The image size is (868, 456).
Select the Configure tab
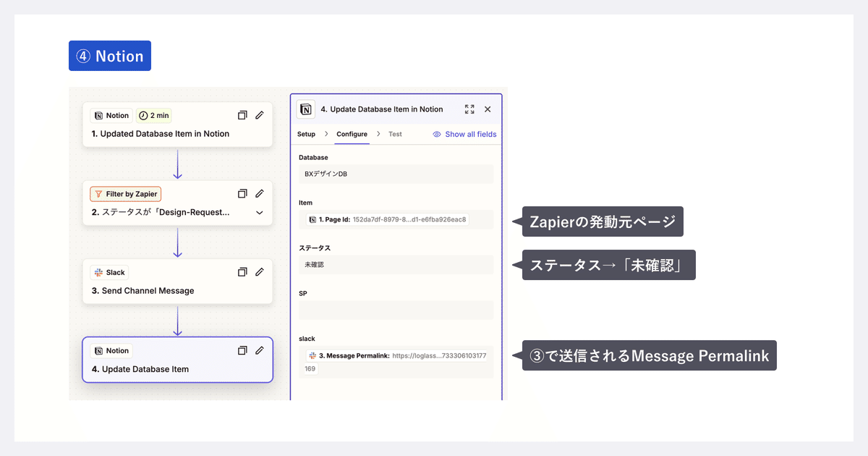coord(352,134)
